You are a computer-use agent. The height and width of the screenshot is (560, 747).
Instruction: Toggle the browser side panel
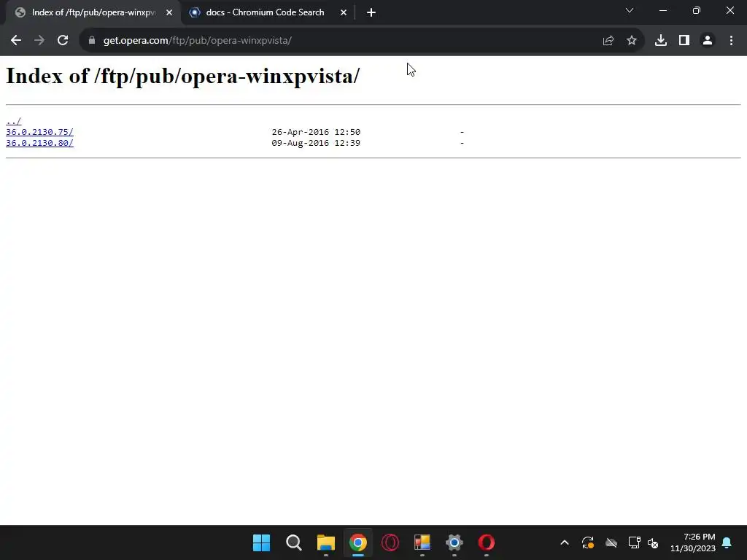point(684,41)
